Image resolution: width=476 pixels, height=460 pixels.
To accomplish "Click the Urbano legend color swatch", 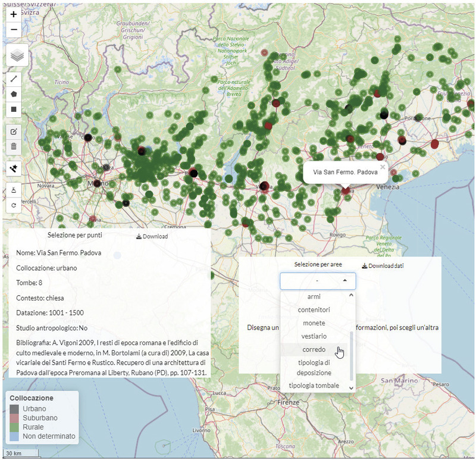I will (14, 409).
